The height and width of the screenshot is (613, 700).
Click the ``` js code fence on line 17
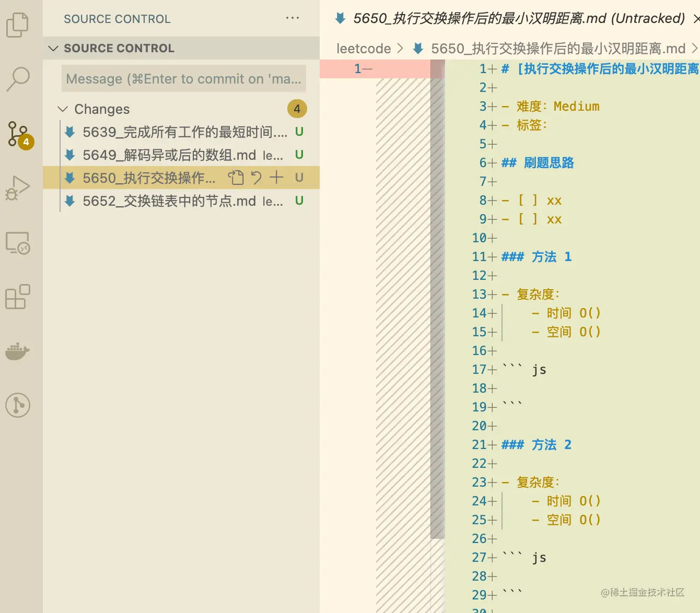[x=524, y=370]
